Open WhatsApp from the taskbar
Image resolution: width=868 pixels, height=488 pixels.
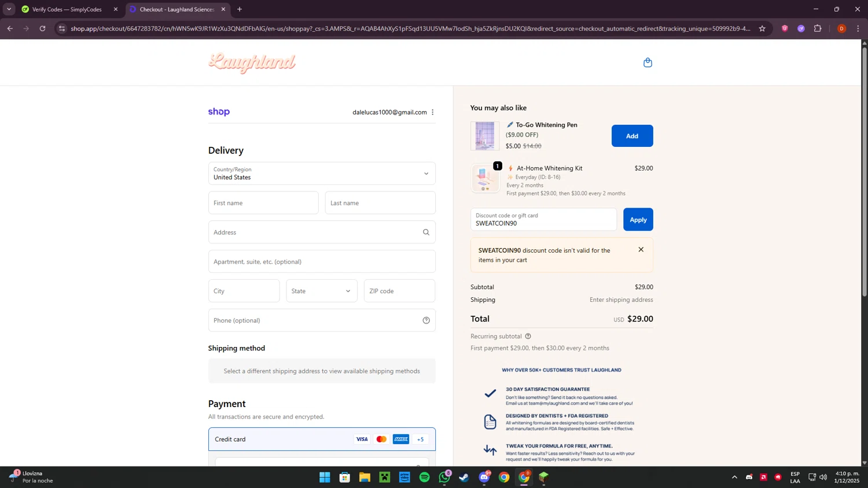pyautogui.click(x=444, y=477)
